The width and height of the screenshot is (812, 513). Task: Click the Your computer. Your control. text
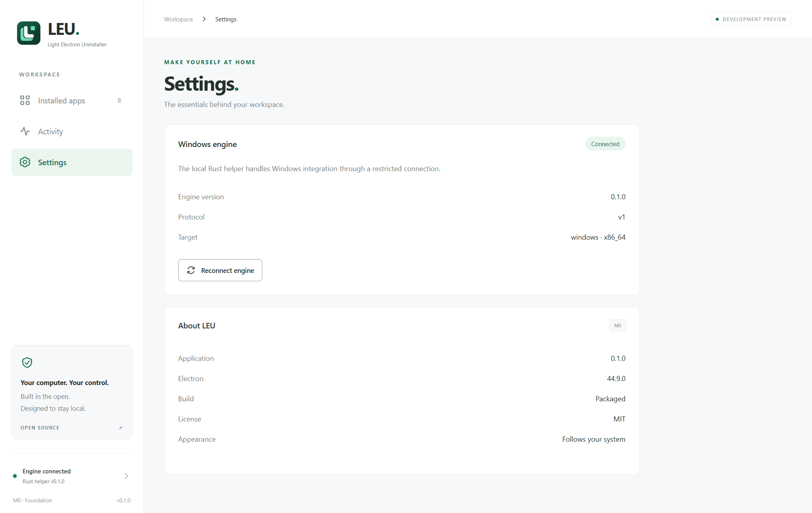coord(65,382)
